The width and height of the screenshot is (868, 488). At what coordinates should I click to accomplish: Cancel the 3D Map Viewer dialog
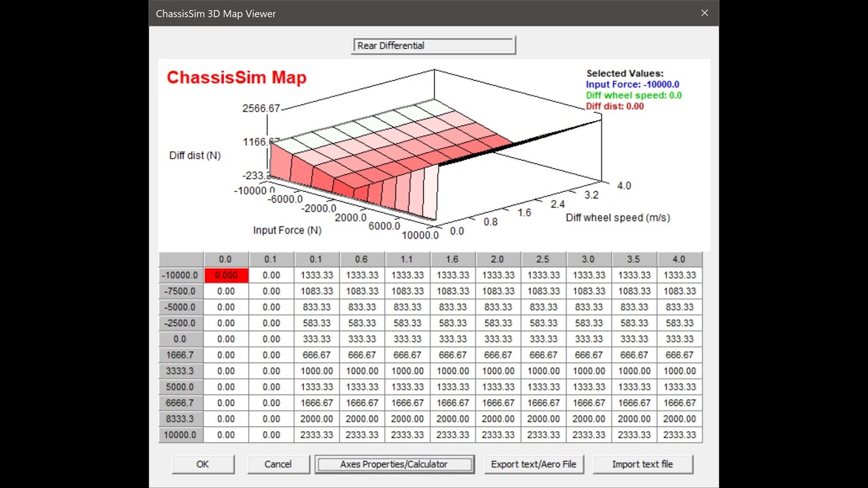(278, 464)
